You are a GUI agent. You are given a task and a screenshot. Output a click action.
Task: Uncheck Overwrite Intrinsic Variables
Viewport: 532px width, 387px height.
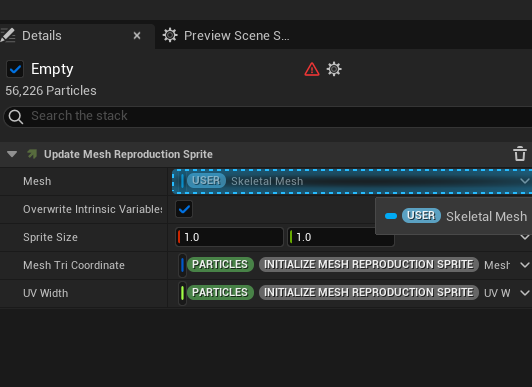(x=184, y=209)
